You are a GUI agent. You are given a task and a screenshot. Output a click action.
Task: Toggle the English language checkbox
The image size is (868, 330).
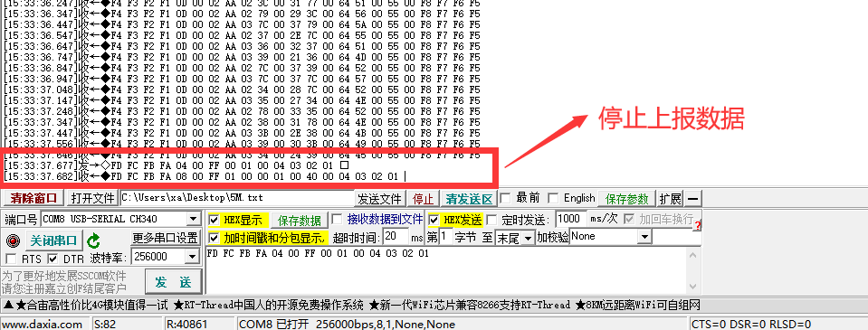pos(552,198)
